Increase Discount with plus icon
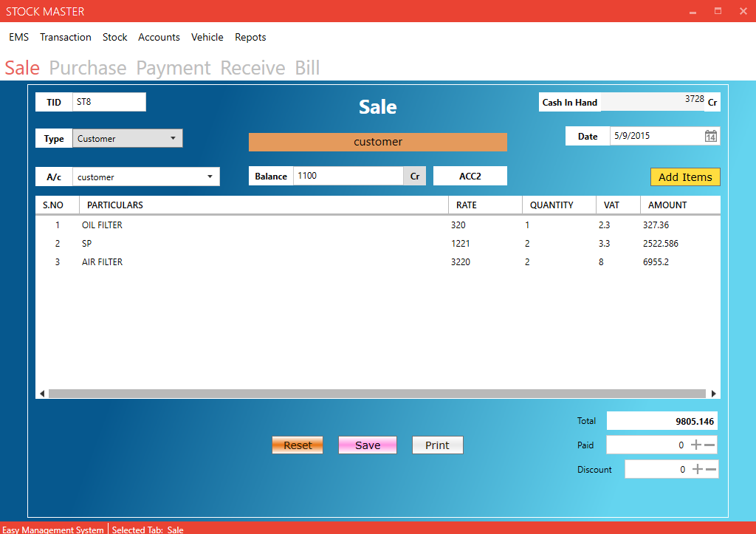 (x=696, y=469)
